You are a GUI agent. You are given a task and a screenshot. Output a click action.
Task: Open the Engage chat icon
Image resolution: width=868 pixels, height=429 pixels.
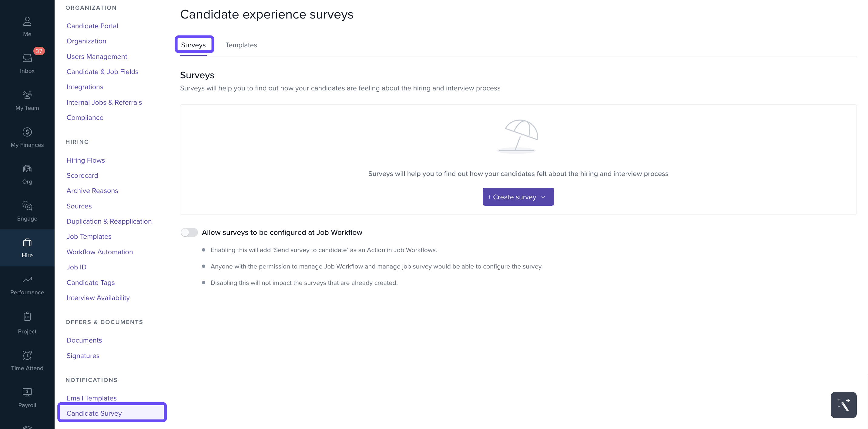point(27,206)
